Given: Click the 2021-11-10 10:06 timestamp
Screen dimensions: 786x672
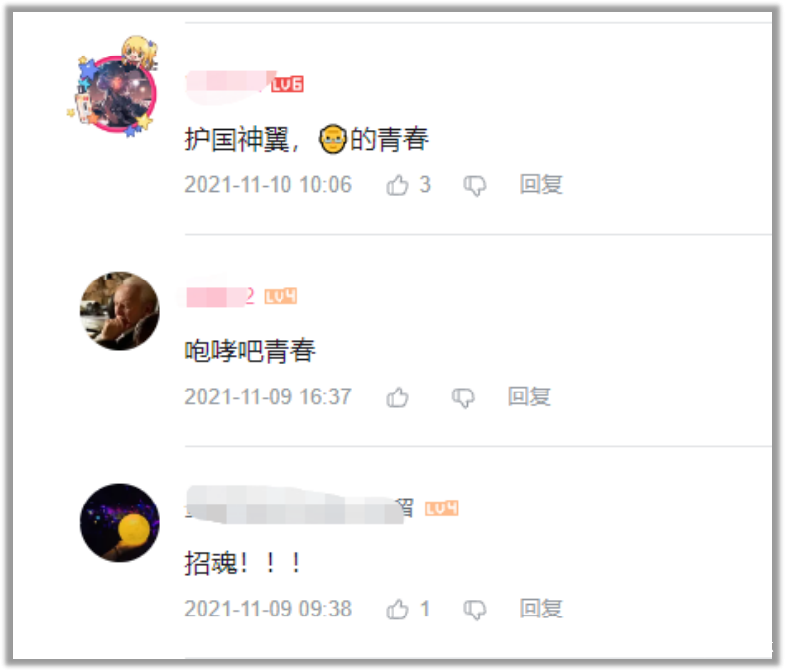Looking at the screenshot, I should coord(269,185).
